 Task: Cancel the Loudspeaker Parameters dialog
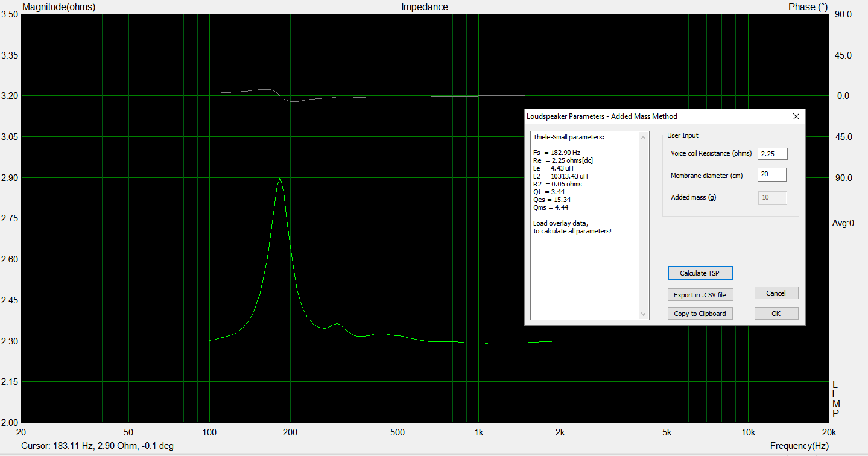coord(776,293)
